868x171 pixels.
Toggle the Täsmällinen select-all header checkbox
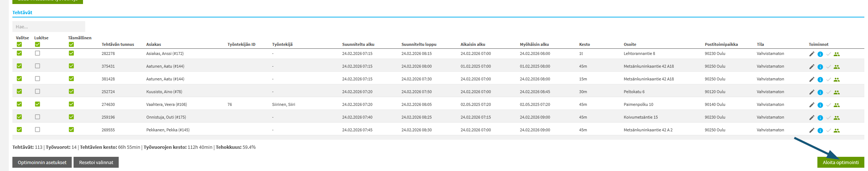point(71,44)
